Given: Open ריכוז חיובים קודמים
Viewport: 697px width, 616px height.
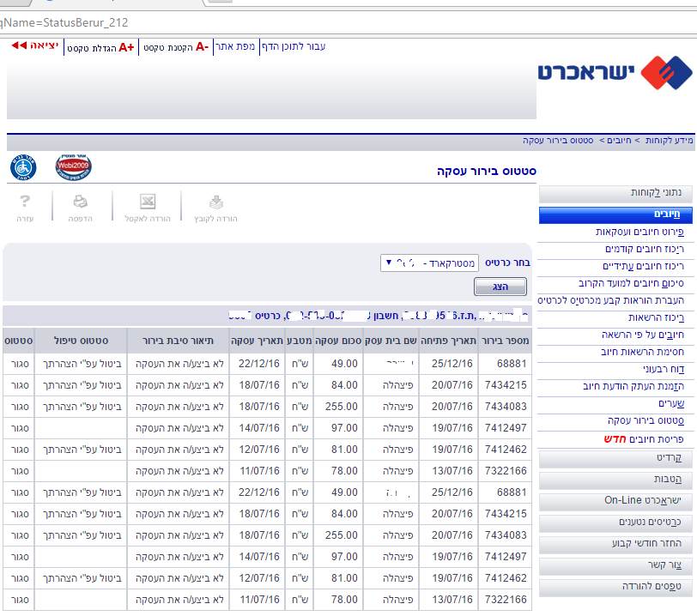Looking at the screenshot, I should 644,249.
